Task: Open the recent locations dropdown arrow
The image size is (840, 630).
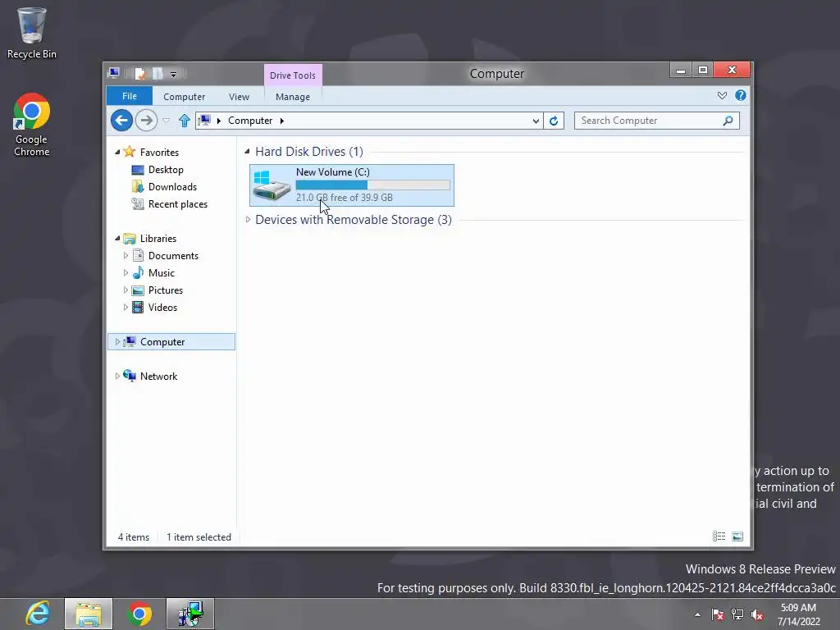Action: tap(166, 121)
